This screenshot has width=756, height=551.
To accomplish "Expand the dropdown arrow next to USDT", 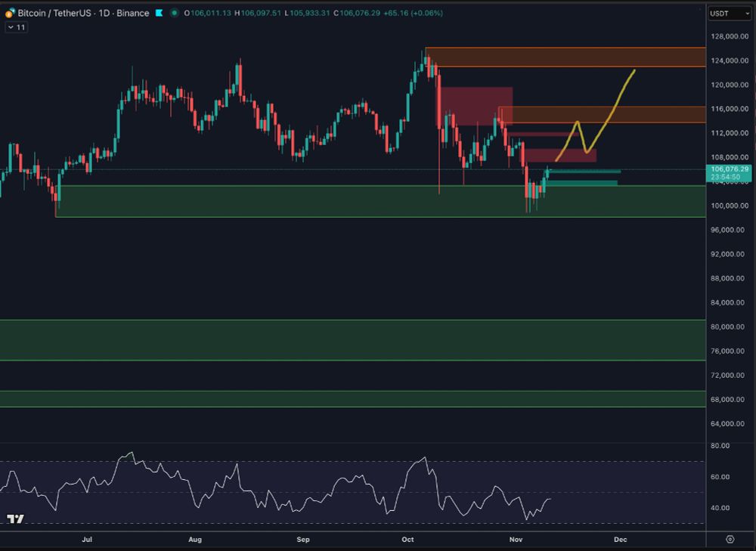I will pos(747,13).
